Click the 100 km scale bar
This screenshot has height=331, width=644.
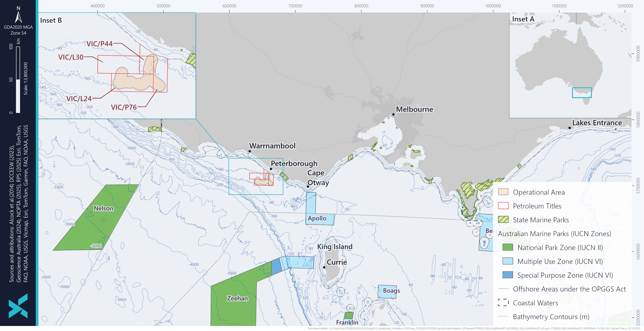tap(18, 80)
